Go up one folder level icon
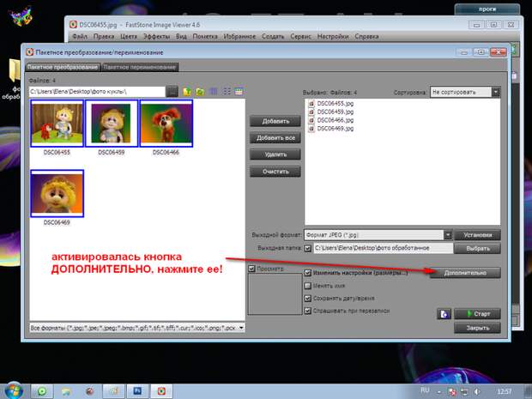The height and width of the screenshot is (399, 532). tap(187, 91)
